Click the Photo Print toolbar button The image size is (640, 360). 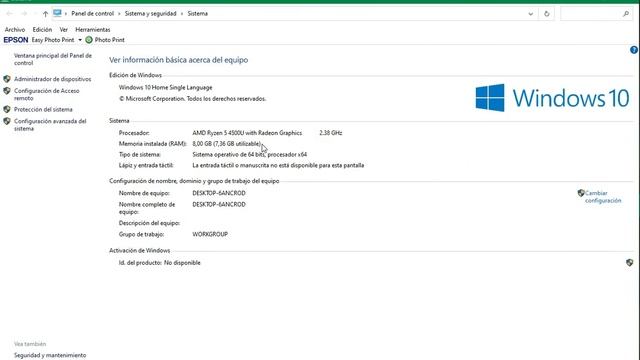click(x=105, y=40)
